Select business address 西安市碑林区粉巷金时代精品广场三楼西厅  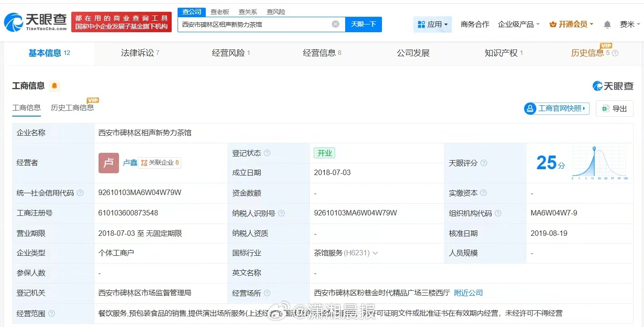click(x=382, y=293)
